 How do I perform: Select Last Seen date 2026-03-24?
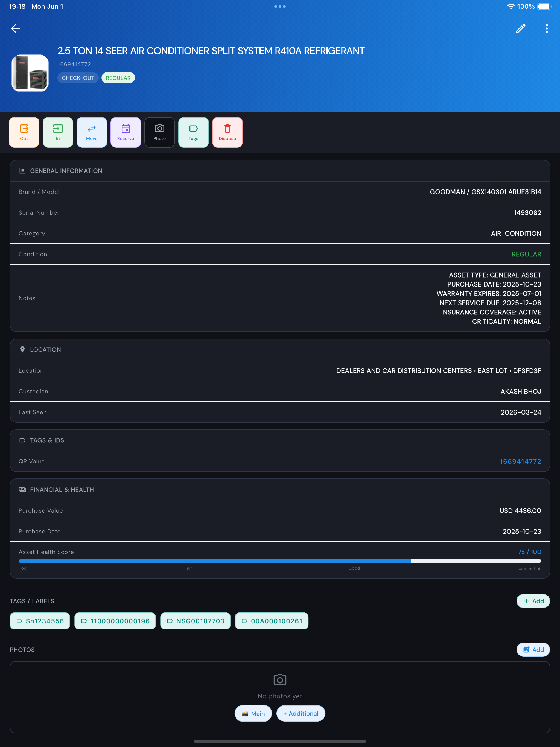click(x=521, y=412)
